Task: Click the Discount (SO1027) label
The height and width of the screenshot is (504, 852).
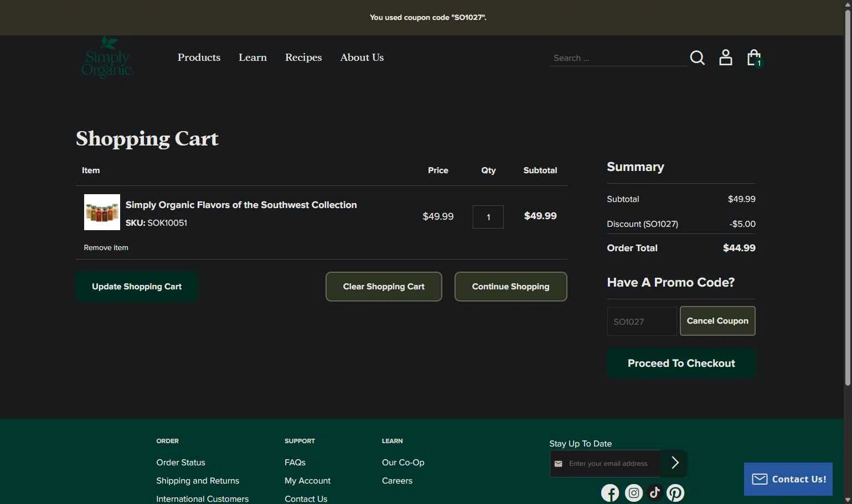Action: 642,224
